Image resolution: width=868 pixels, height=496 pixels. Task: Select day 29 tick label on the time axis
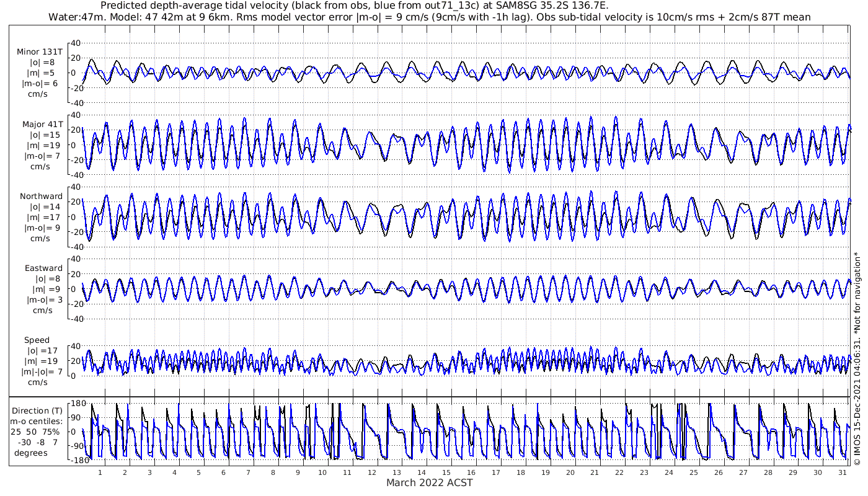(x=792, y=472)
